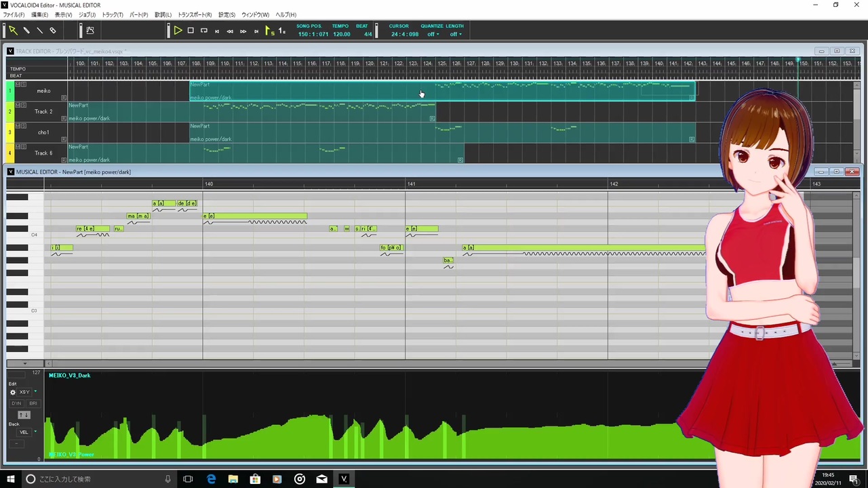Select the line draw tool
The height and width of the screenshot is (488, 868).
pyautogui.click(x=39, y=30)
